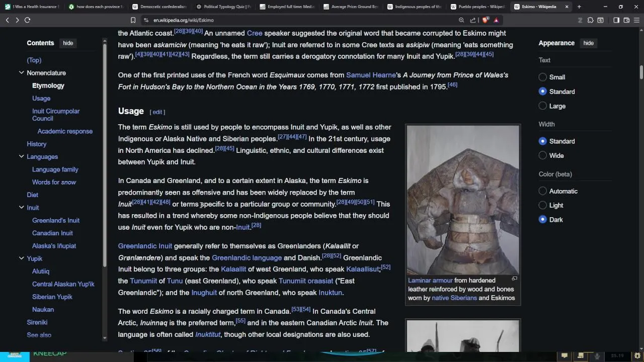Select Light color mode
Viewport: 644px width, 362px height.
click(x=542, y=205)
